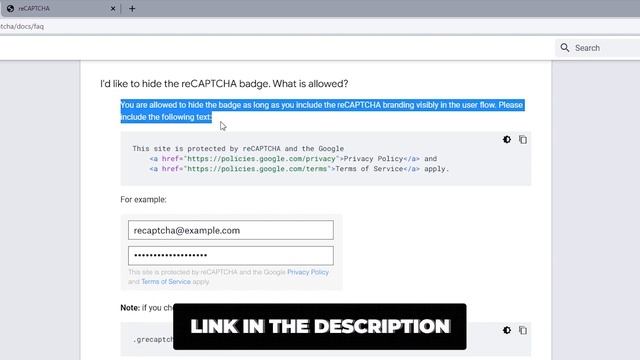Close the reCAPTCHA browser tab
The width and height of the screenshot is (640, 360).
(x=113, y=9)
